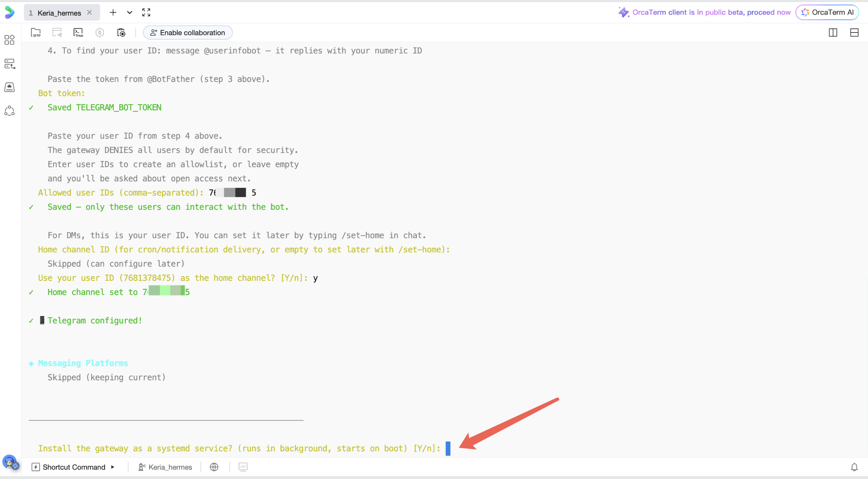Click the globe network icon in status bar
868x479 pixels.
pos(214,467)
